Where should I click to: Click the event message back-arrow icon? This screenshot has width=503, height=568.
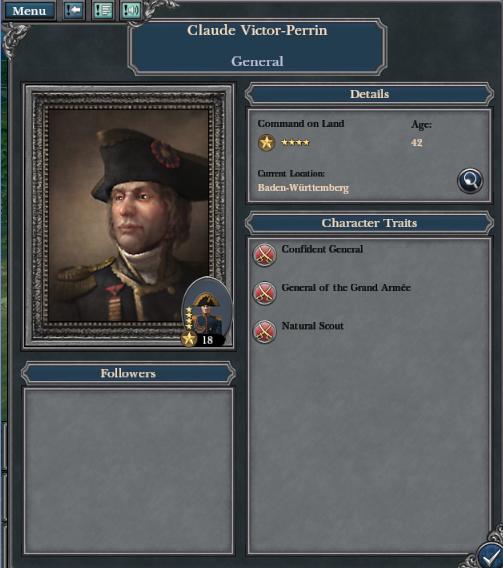74,10
